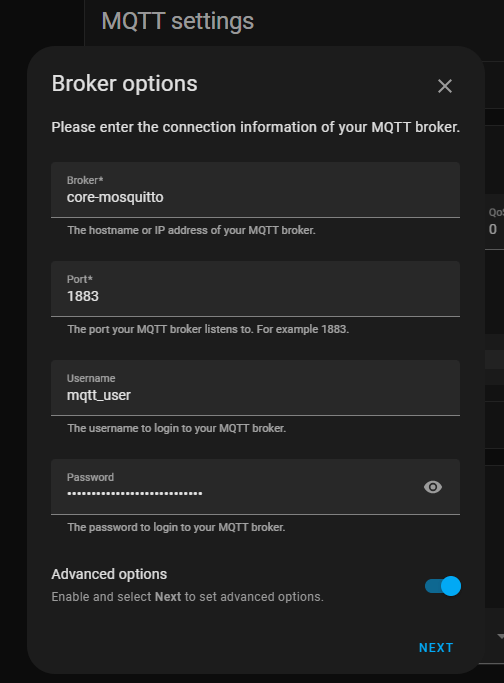Image resolution: width=504 pixels, height=683 pixels.
Task: Open the dropdown arrow beside the dialog's bottom edge
Action: click(500, 636)
